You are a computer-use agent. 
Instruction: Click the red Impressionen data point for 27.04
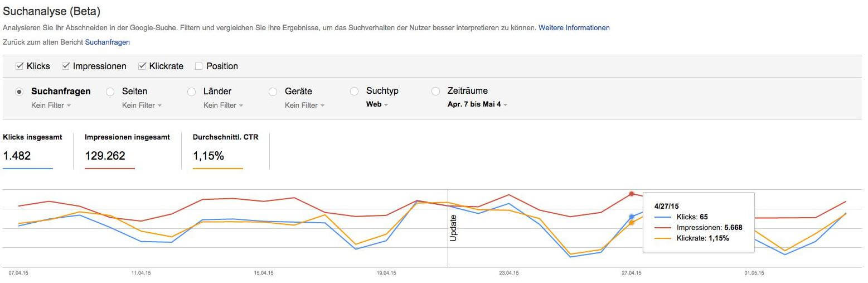(x=632, y=194)
